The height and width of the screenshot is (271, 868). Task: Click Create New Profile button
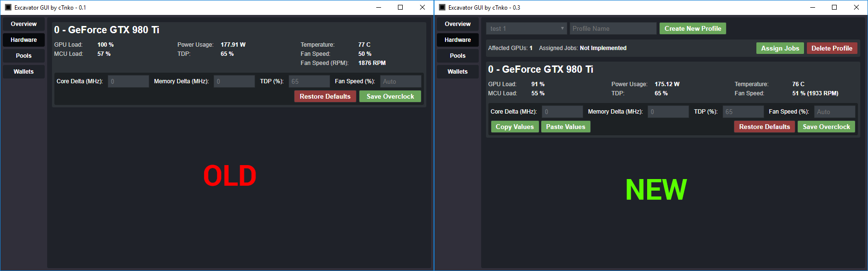pos(693,28)
